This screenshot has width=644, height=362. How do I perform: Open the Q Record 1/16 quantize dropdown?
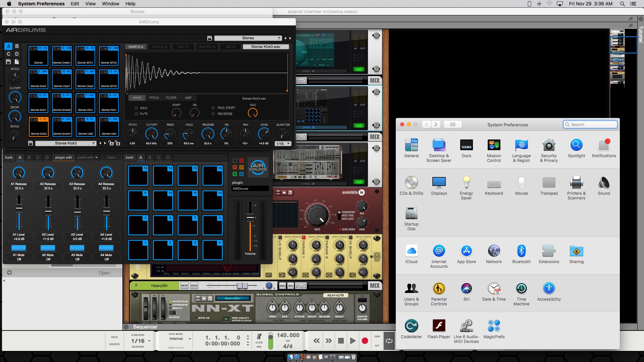point(141,341)
